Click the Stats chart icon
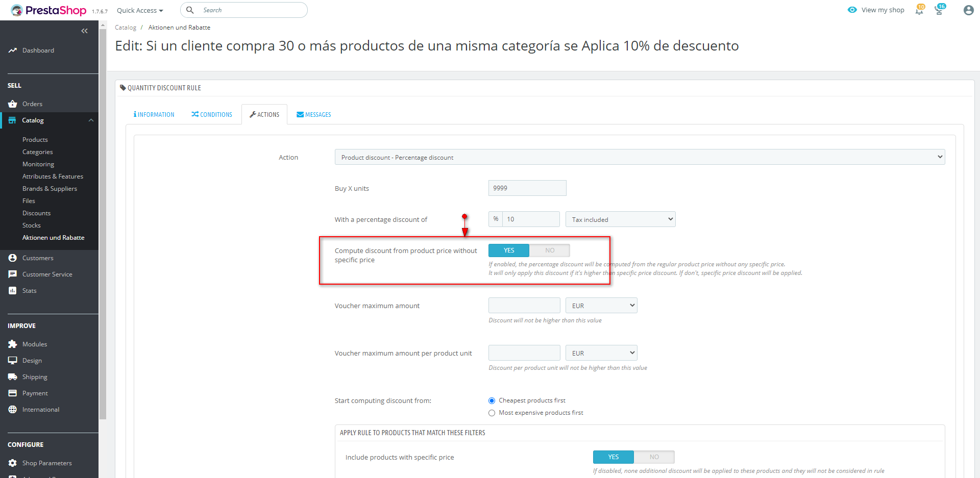Screen dimensions: 980x478 [x=13, y=291]
